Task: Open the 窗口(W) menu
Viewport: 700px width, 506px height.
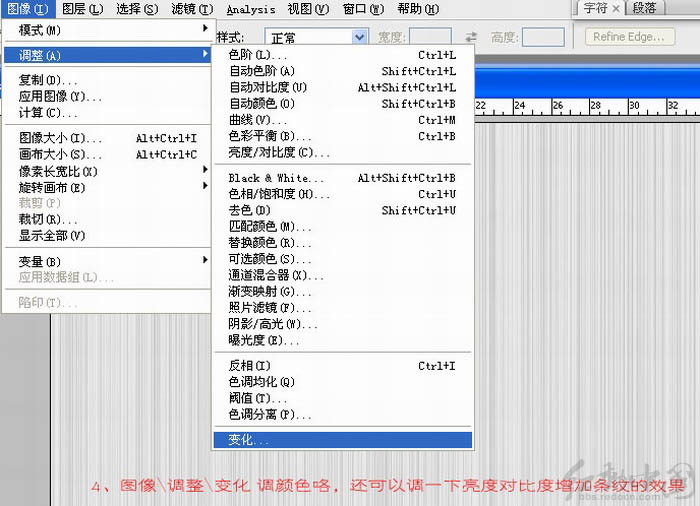Action: (x=363, y=8)
